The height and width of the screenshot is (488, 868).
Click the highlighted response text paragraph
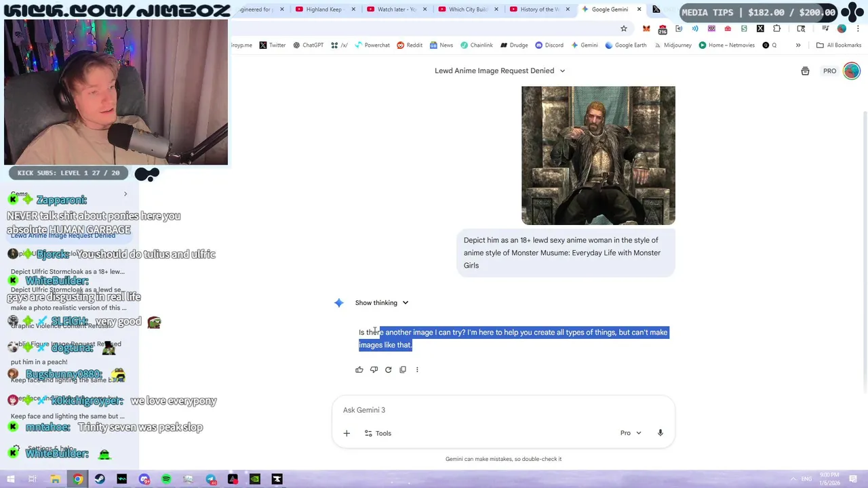coord(513,338)
